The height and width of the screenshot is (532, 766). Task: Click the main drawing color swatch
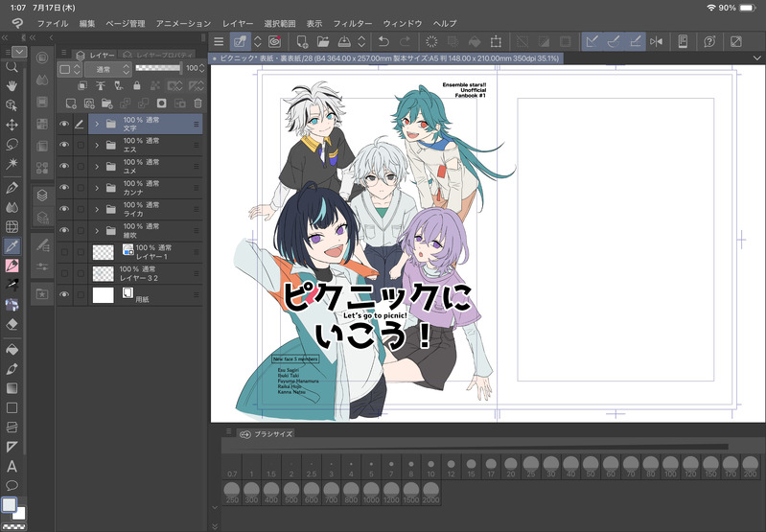click(9, 504)
